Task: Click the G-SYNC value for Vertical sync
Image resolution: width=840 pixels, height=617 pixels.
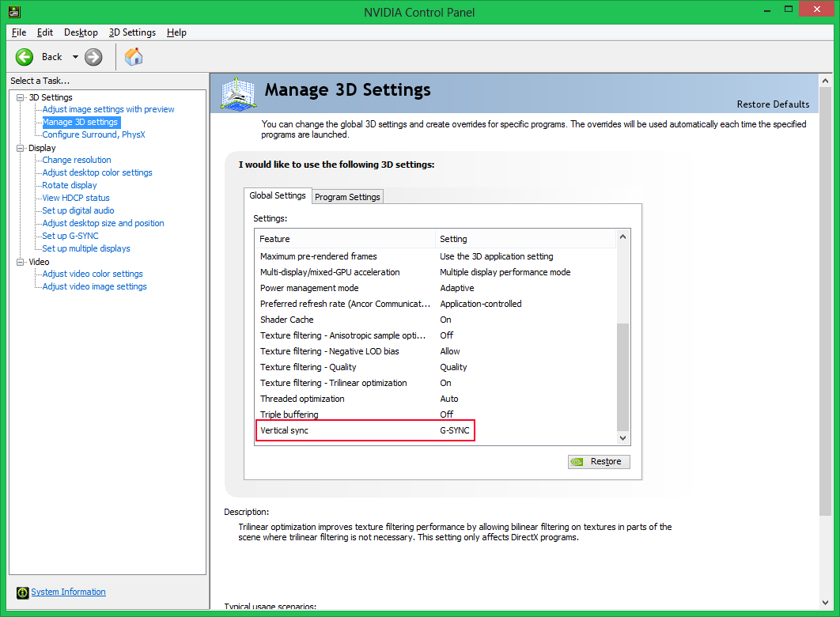Action: pos(455,430)
